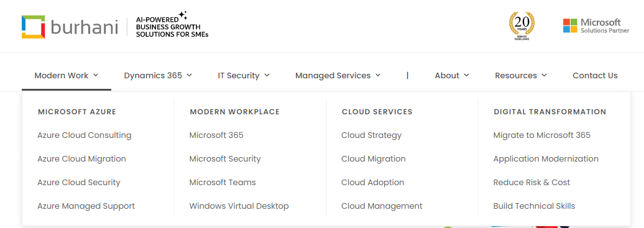Open Cloud Adoption page
The height and width of the screenshot is (228, 644).
coord(372,183)
